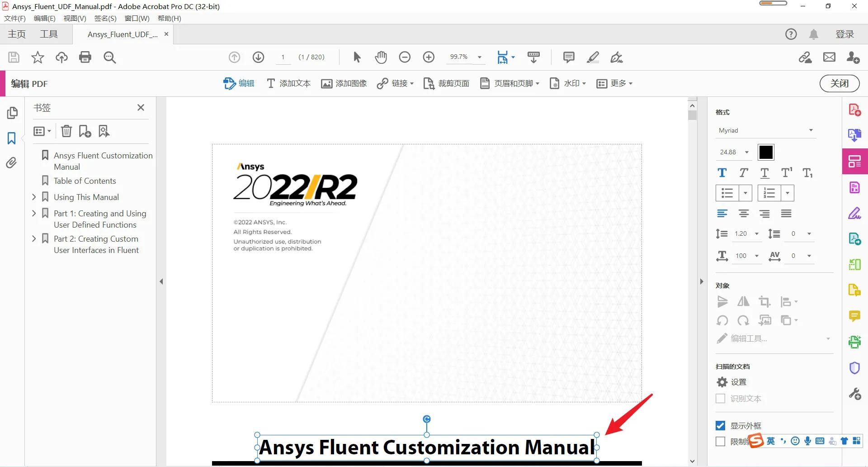Click the Find text magnifier icon
The image size is (868, 467).
coord(109,57)
